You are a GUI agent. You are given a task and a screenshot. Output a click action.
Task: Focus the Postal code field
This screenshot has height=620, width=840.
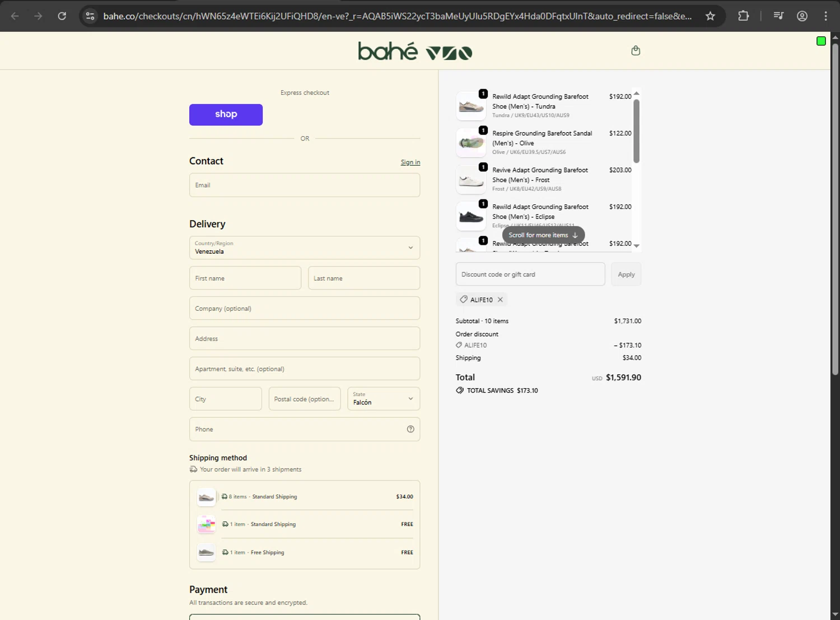(305, 399)
